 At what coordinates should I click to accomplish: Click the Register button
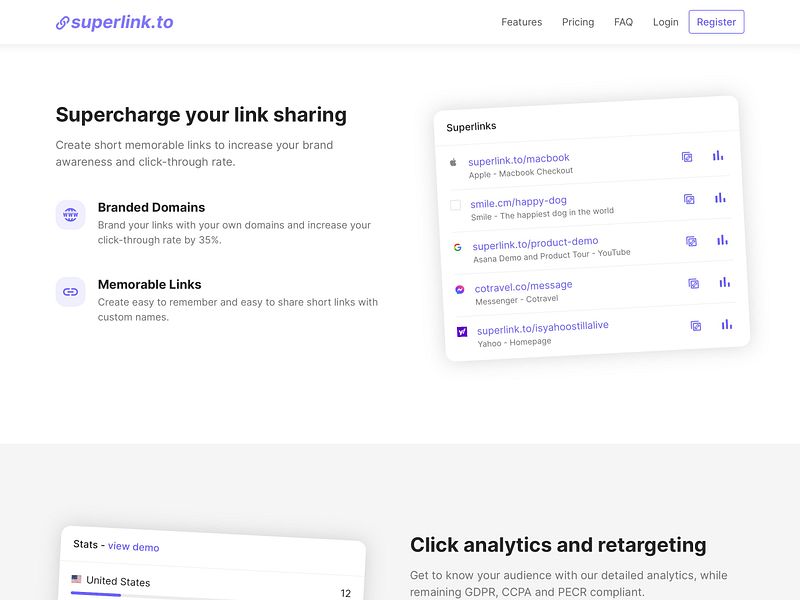[x=716, y=22]
